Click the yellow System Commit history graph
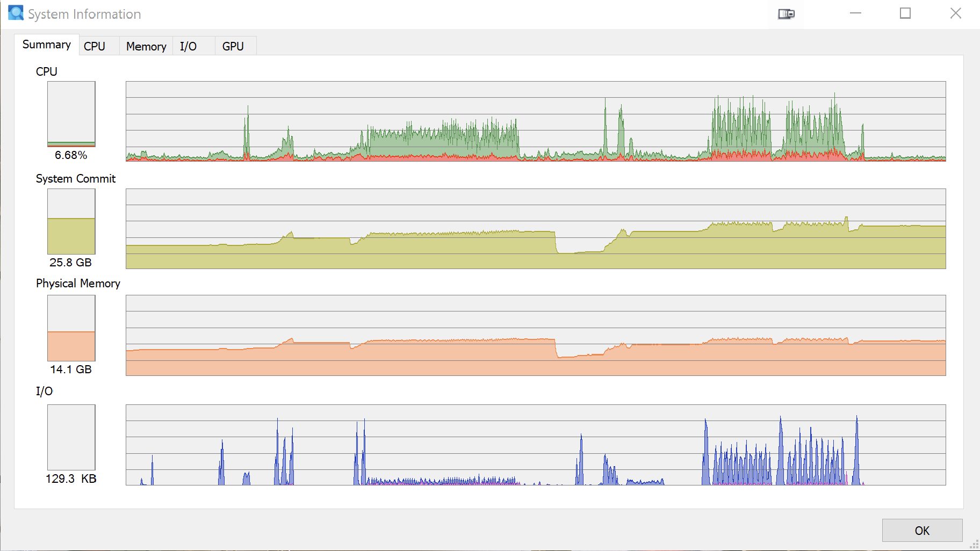Viewport: 980px width, 551px height. pos(536,229)
